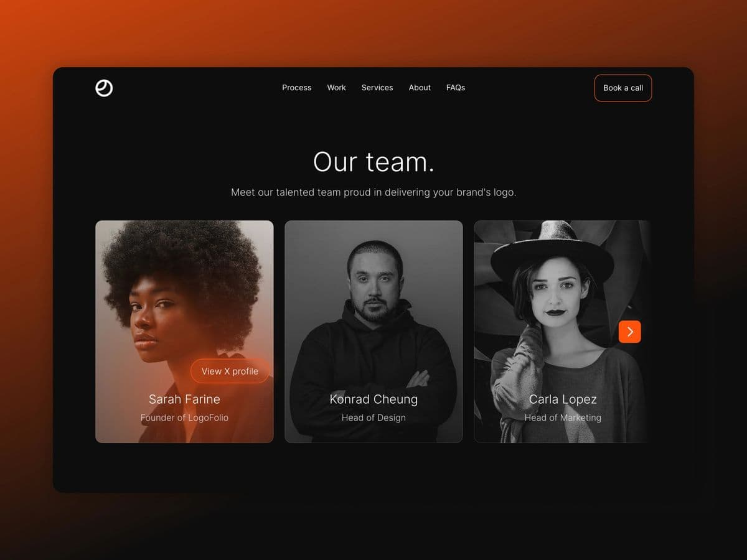Open the Process nav item
Image resolution: width=747 pixels, height=560 pixels.
point(296,88)
